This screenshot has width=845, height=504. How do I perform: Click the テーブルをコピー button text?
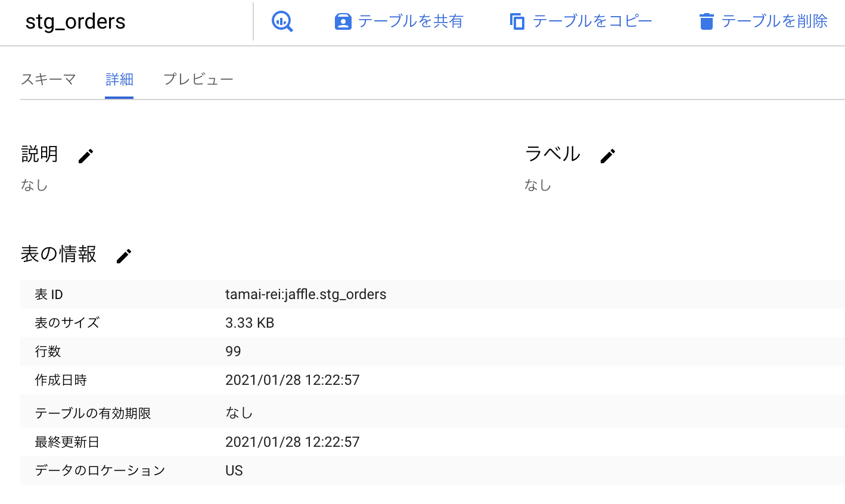click(592, 21)
